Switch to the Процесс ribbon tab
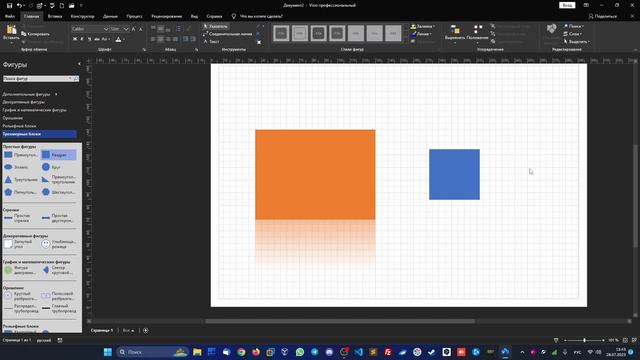The height and width of the screenshot is (360, 640). pyautogui.click(x=134, y=16)
